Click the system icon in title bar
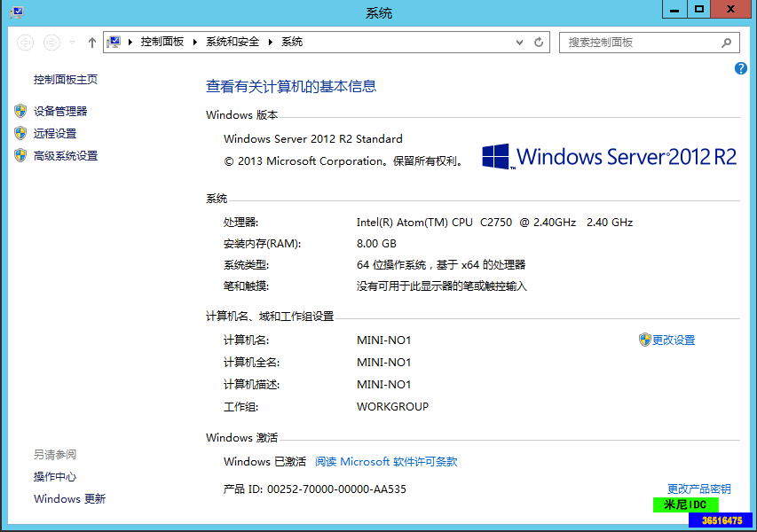757x532 pixels. click(17, 12)
